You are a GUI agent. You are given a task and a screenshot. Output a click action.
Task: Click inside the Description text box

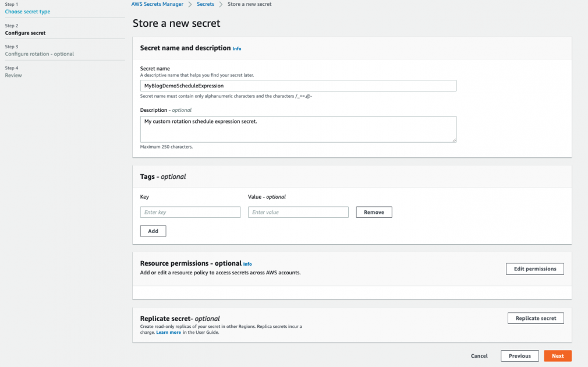pos(297,128)
